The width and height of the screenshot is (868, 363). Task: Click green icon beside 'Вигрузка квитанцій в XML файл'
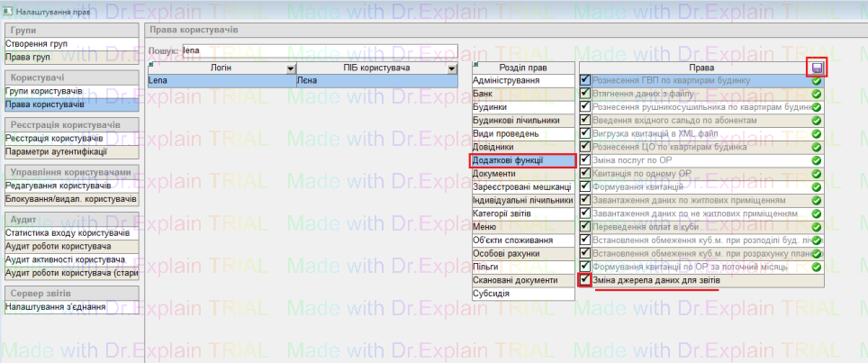pyautogui.click(x=817, y=133)
